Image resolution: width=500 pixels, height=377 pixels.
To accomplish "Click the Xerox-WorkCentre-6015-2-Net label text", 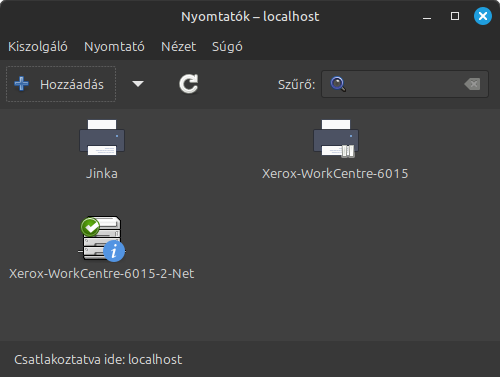I will click(x=102, y=274).
